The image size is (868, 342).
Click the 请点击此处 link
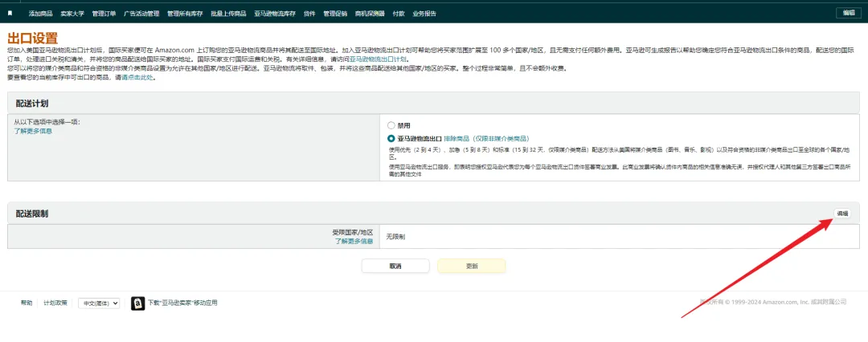pos(137,78)
